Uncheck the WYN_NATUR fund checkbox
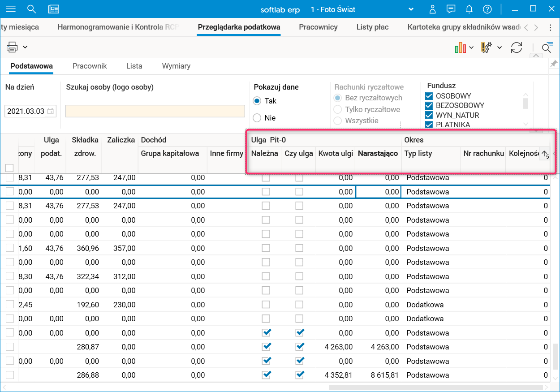The width and height of the screenshot is (560, 392). [x=429, y=115]
